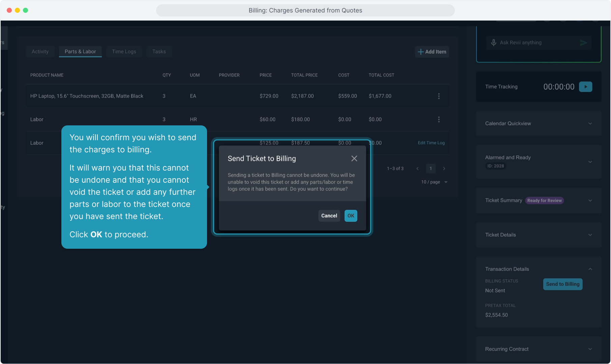Switch to the Activity tab
The image size is (611, 364).
(40, 52)
